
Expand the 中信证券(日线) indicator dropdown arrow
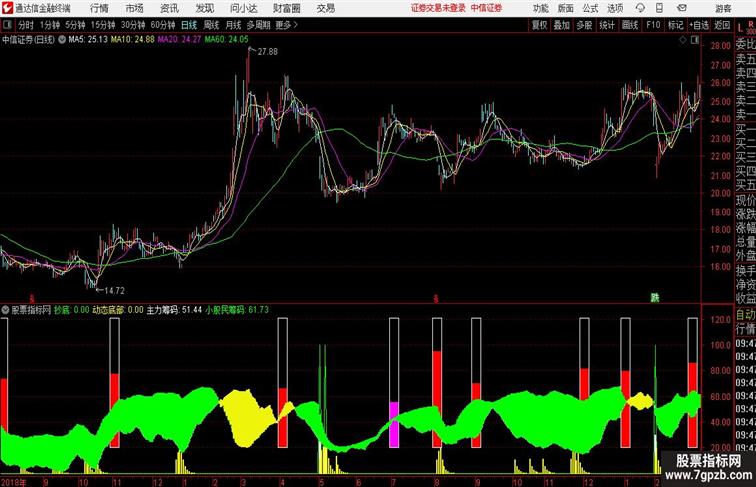click(62, 40)
